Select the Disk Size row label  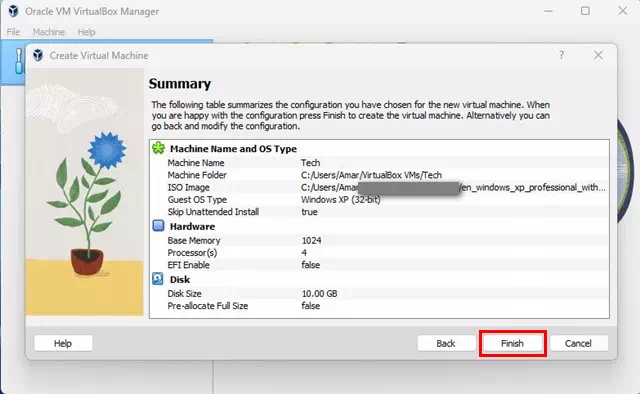(x=184, y=293)
